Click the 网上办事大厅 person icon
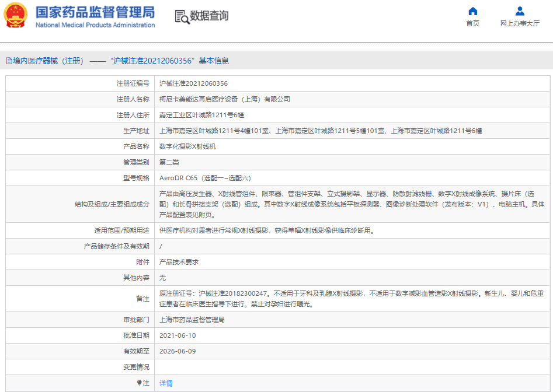This screenshot has width=553, height=392. point(520,11)
